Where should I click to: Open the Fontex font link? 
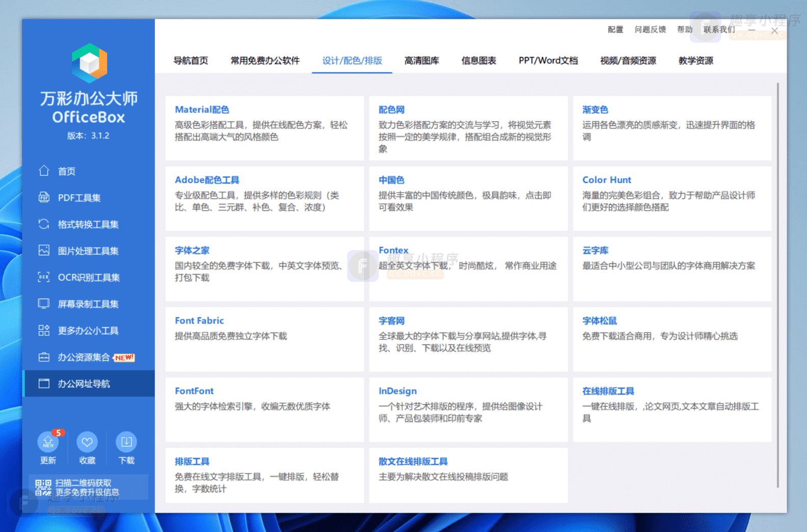coord(394,250)
